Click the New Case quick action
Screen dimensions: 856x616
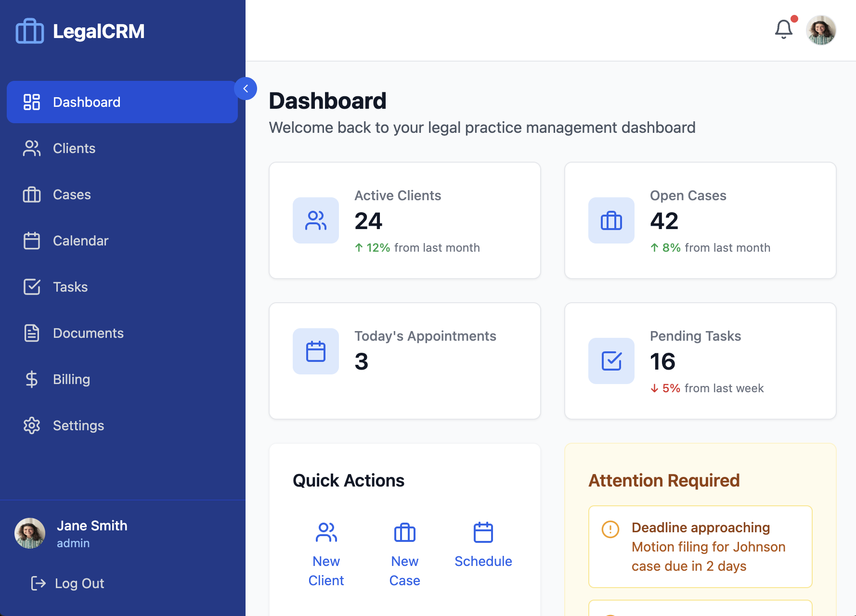pos(405,554)
